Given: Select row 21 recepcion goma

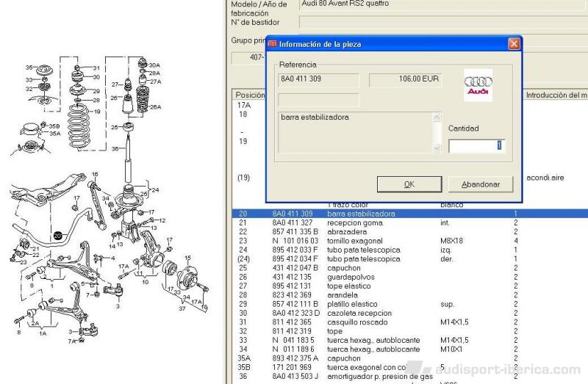Looking at the screenshot, I should (410, 223).
